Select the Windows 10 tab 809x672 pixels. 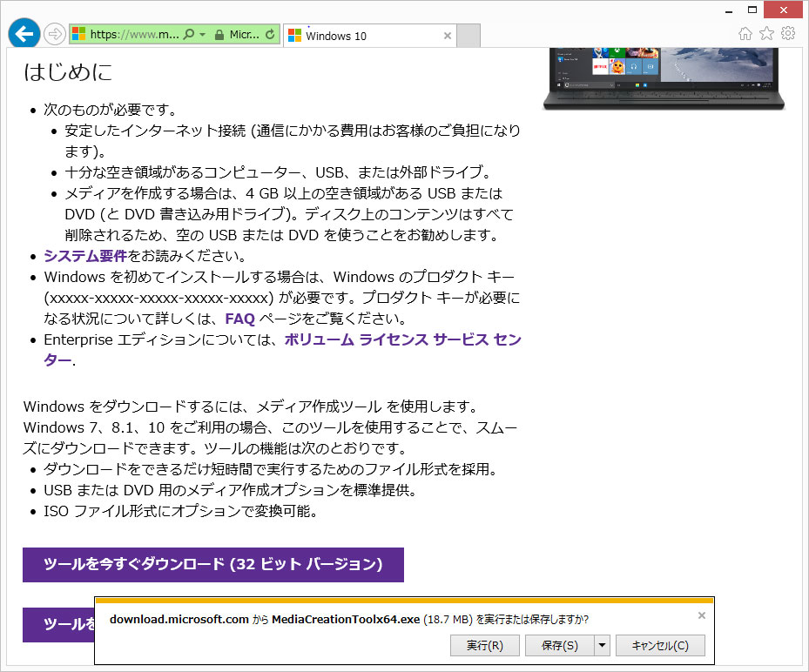coord(369,36)
